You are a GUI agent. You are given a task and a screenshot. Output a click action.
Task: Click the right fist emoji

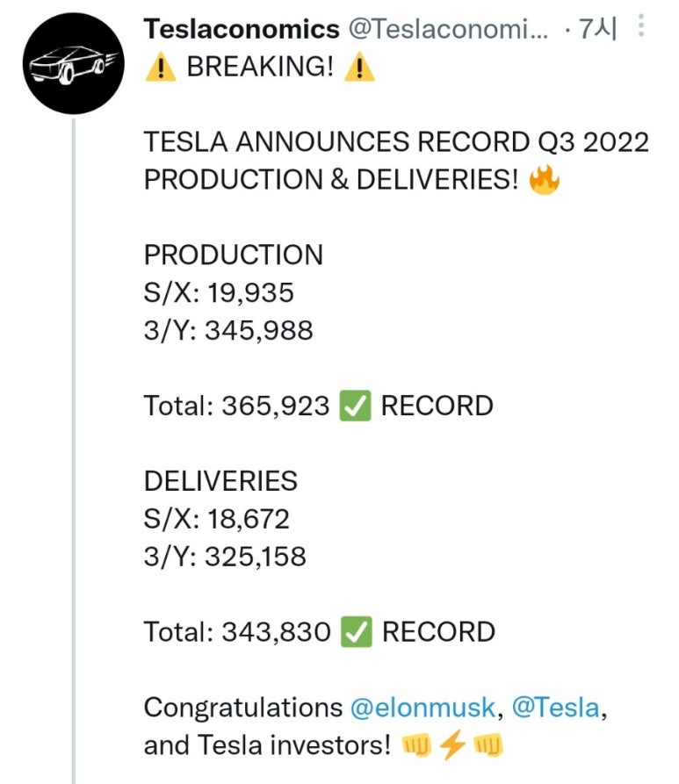pos(488,745)
